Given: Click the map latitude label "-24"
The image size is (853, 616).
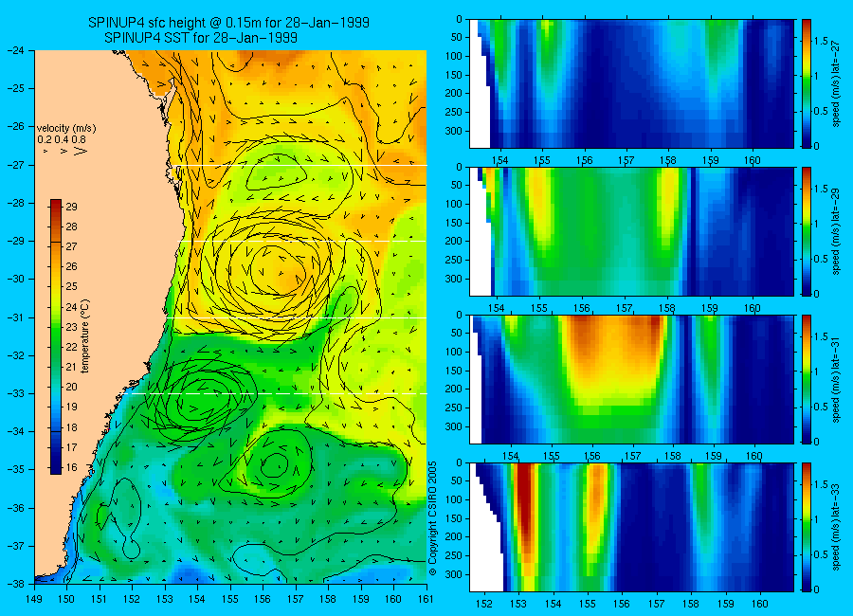Looking at the screenshot, I should point(16,50).
